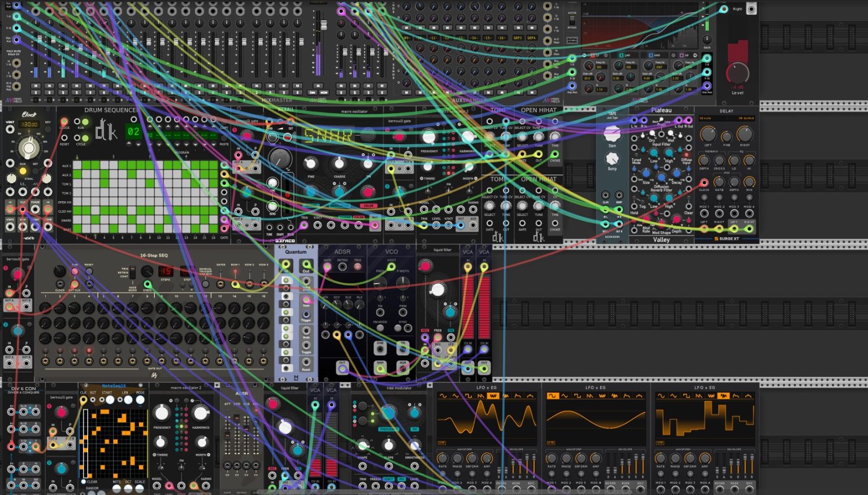The width and height of the screenshot is (868, 495).
Task: Click the Bump knob on the Tape module
Action: 612,158
